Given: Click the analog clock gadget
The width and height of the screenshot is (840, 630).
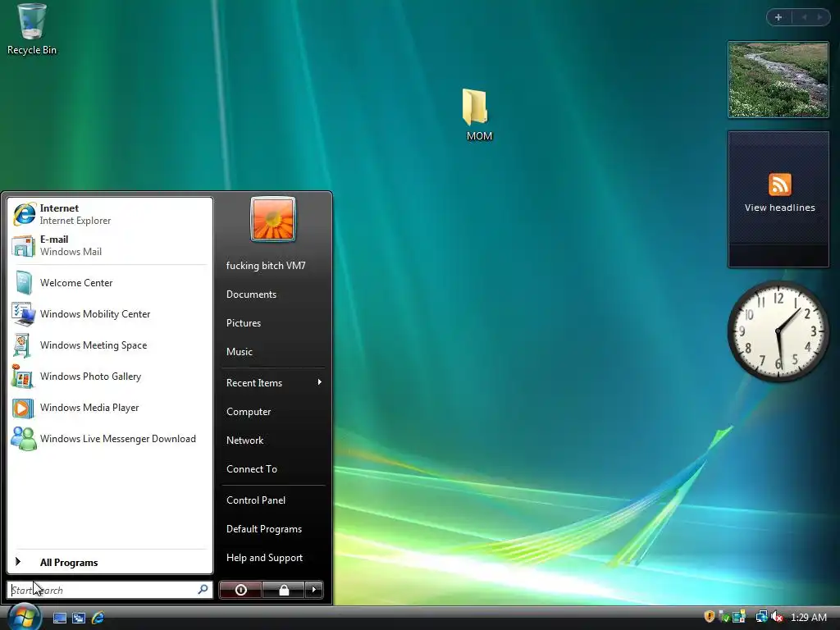Looking at the screenshot, I should coord(778,331).
